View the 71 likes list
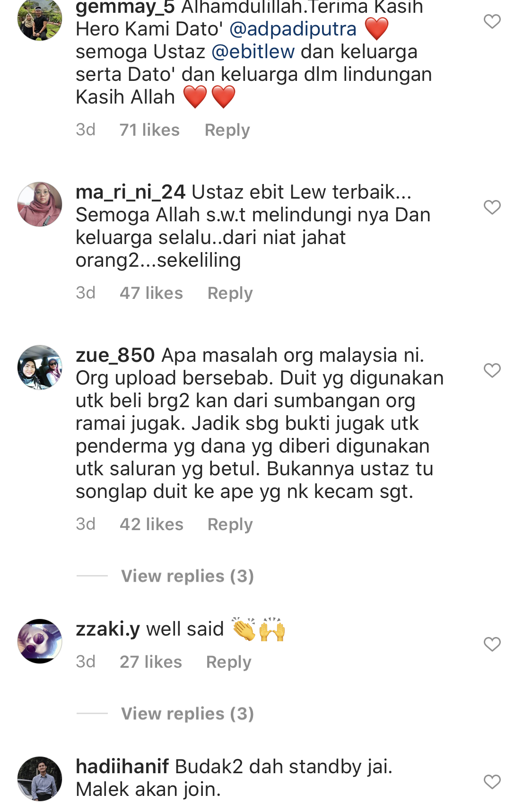 point(149,130)
